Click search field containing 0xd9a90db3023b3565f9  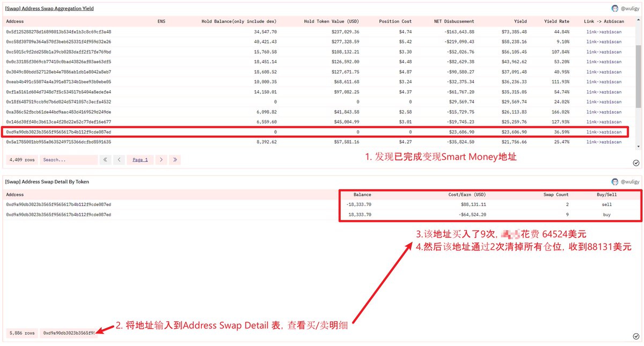click(x=69, y=333)
